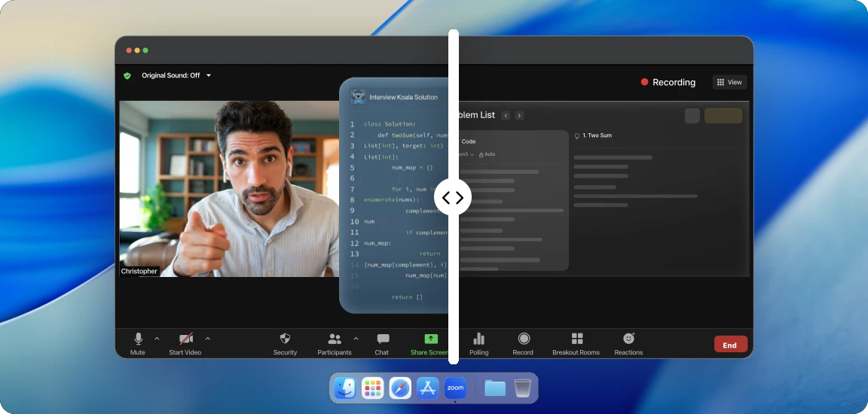Toggle the Auto lock option in Code panel

click(x=487, y=155)
